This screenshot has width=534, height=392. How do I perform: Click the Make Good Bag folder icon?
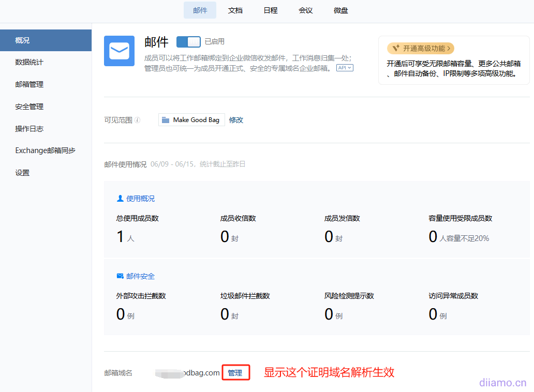pyautogui.click(x=166, y=120)
